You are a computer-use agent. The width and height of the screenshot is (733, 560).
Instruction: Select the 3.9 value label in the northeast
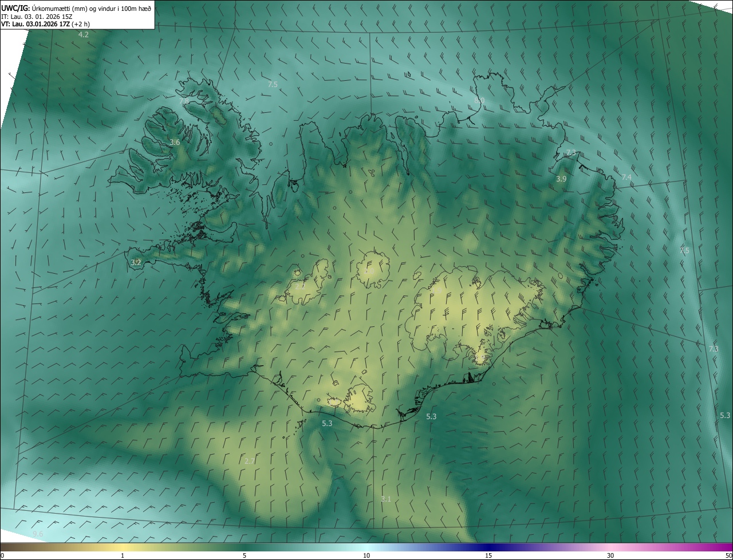pos(561,179)
